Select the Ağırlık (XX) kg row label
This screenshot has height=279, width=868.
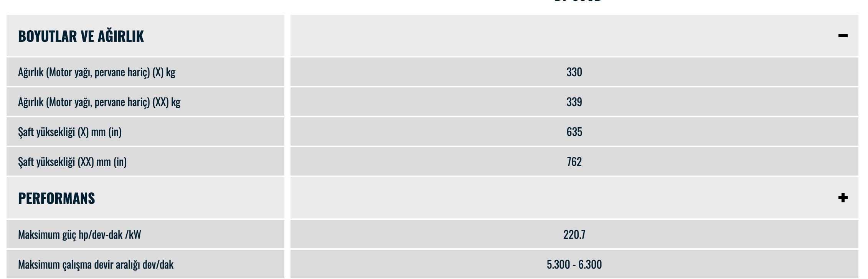pyautogui.click(x=99, y=102)
